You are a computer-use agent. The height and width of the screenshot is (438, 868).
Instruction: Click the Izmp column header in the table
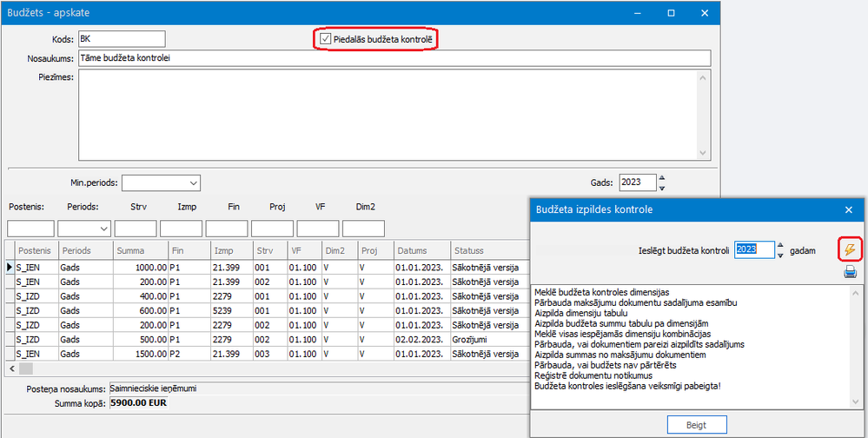tap(231, 250)
